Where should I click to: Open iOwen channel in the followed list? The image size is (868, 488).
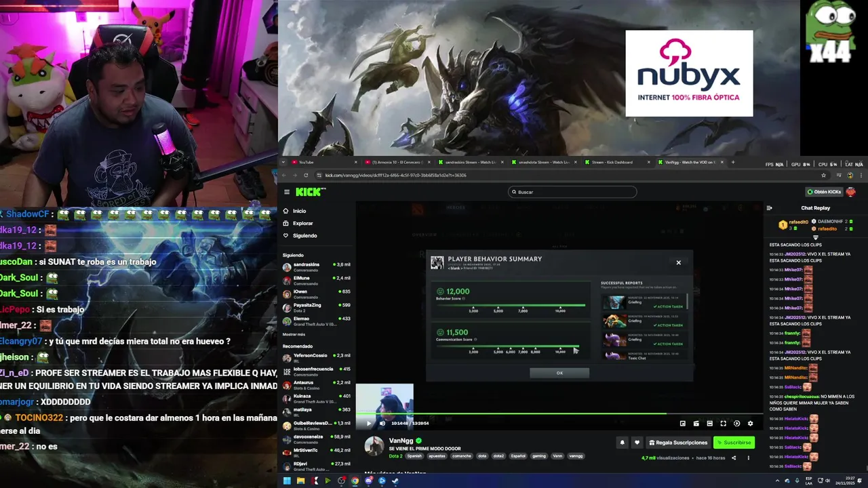coord(317,294)
